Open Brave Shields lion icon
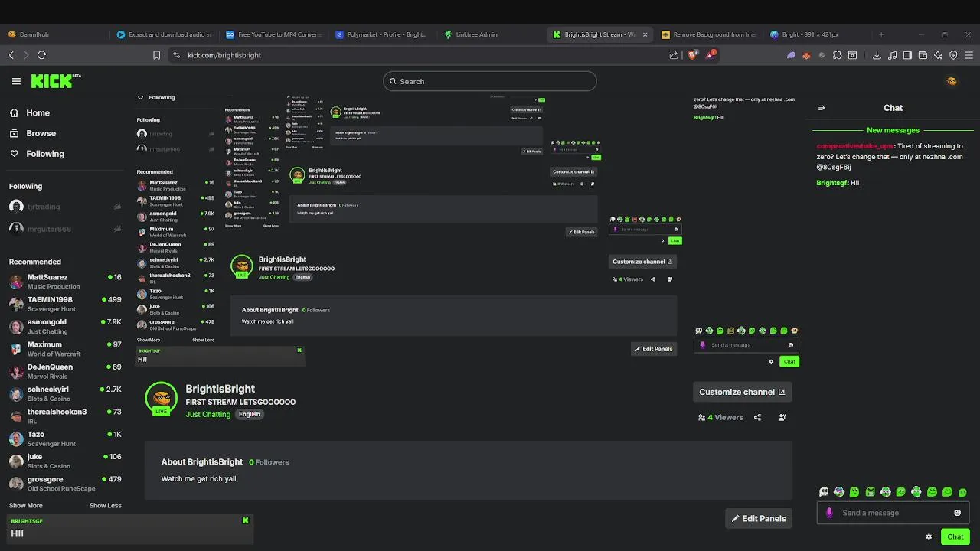This screenshot has height=551, width=980. [693, 55]
